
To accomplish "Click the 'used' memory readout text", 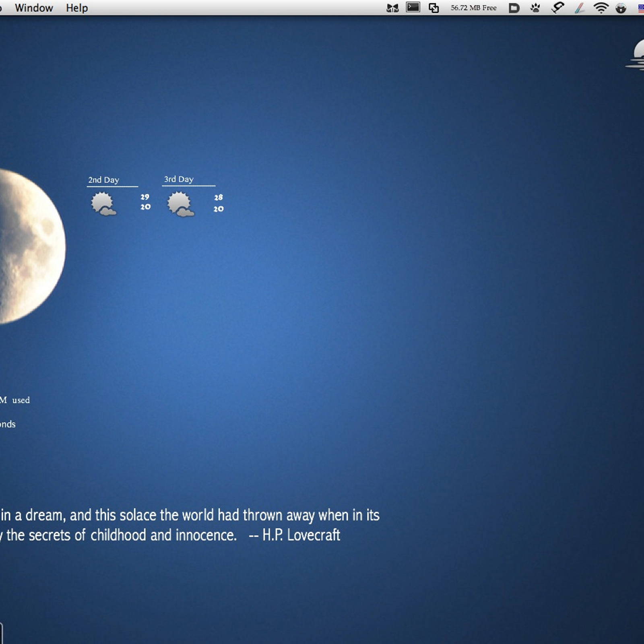I will pos(21,400).
